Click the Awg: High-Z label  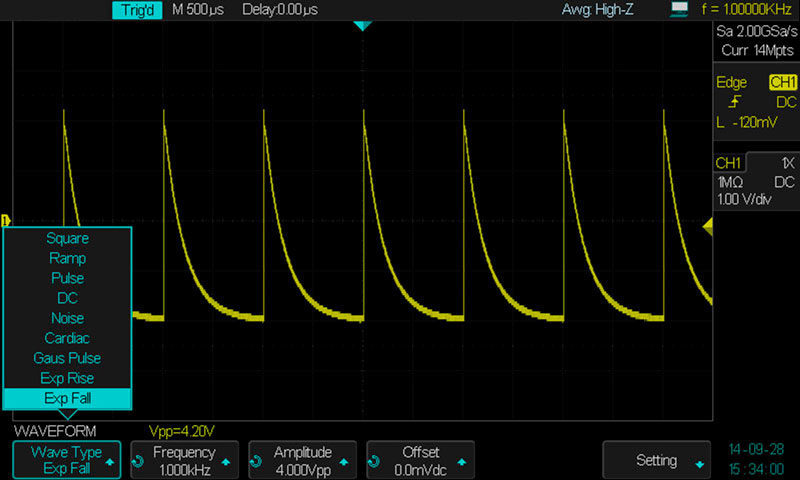pyautogui.click(x=597, y=10)
